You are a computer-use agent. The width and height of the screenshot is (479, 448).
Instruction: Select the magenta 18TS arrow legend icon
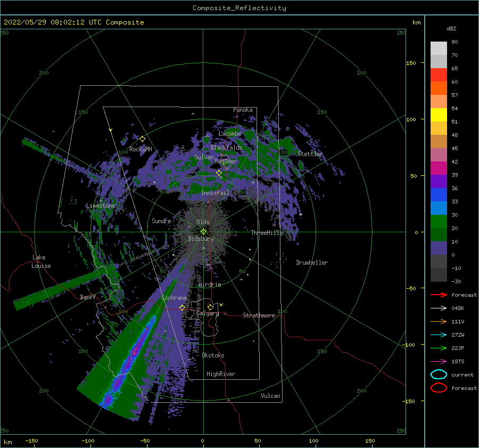point(439,362)
